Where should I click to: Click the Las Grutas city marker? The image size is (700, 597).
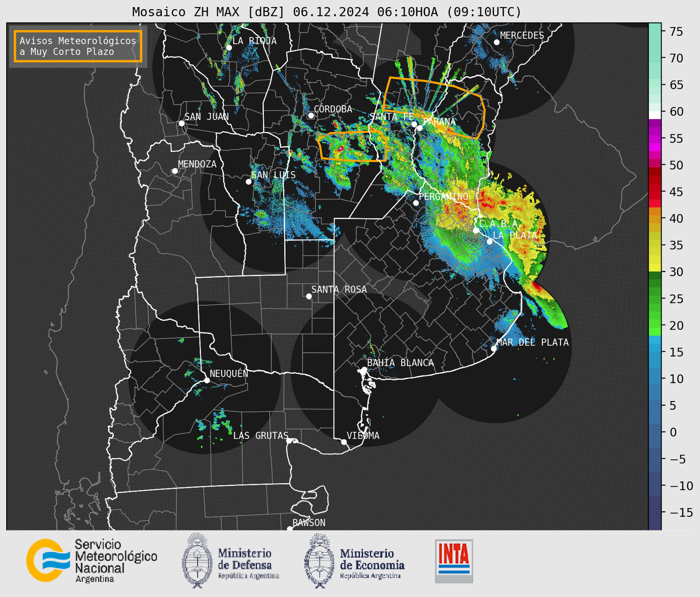tap(289, 441)
